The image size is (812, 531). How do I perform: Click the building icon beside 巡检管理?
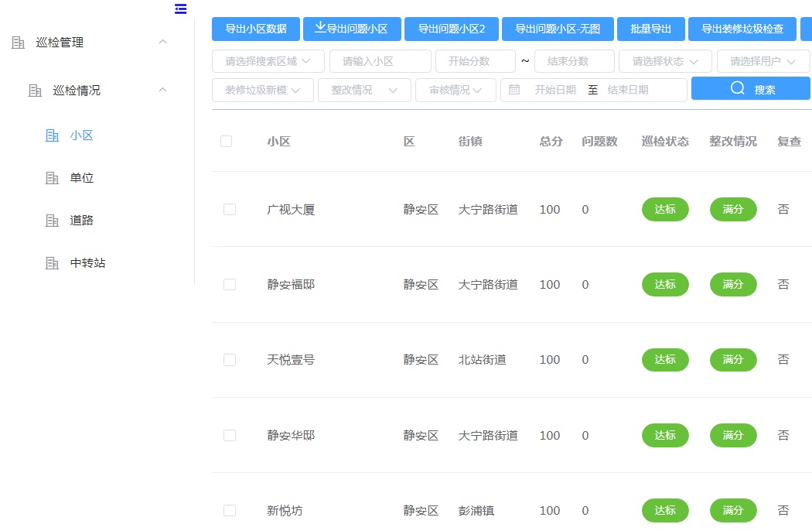click(x=19, y=43)
